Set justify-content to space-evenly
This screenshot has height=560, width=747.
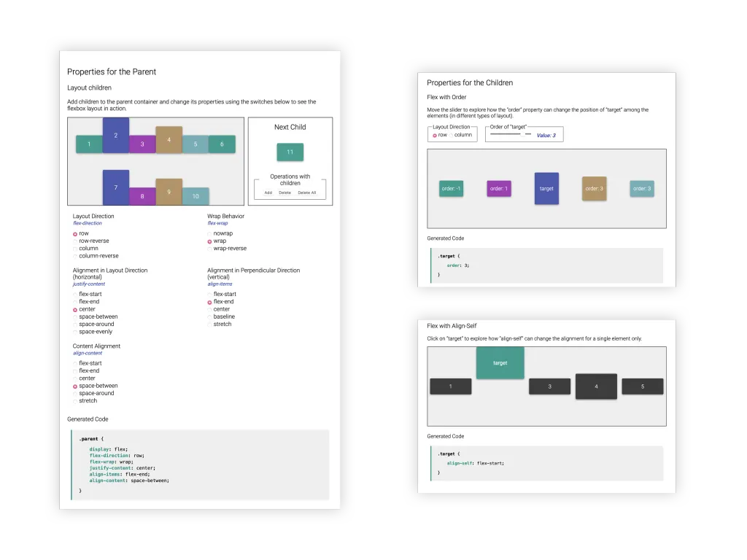click(75, 332)
